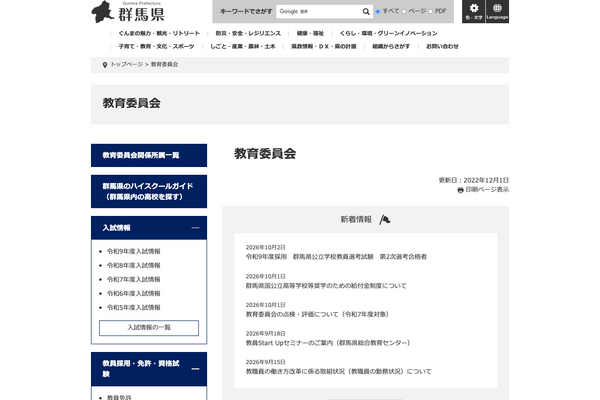Click the 2026年10月2日 date text
The height and width of the screenshot is (400, 600).
[x=265, y=248]
